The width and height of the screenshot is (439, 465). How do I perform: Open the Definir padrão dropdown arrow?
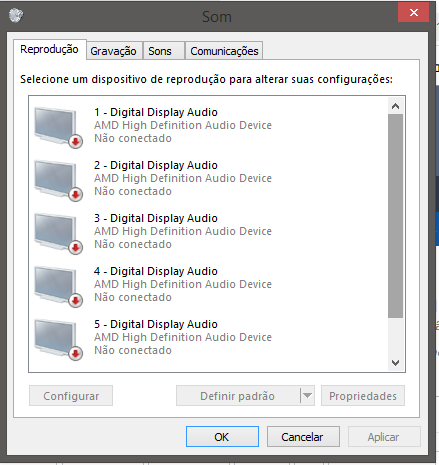click(x=307, y=396)
